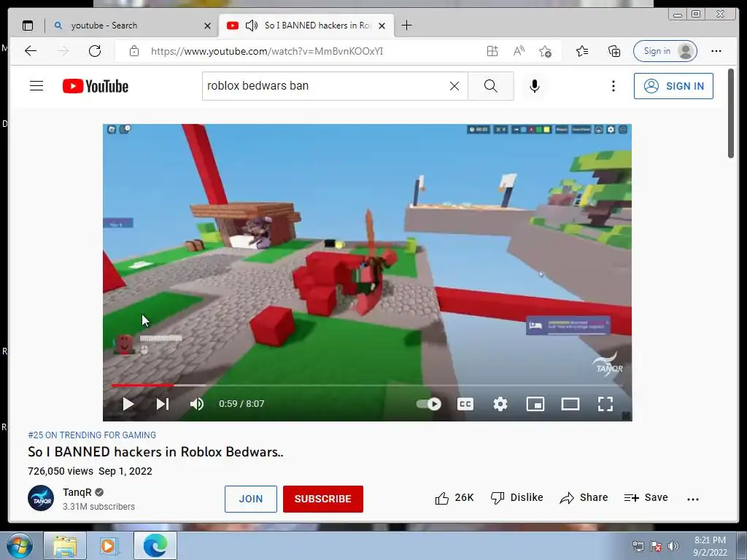Switch to the youtube - Search tab
This screenshot has height=560, width=747.
coord(131,26)
